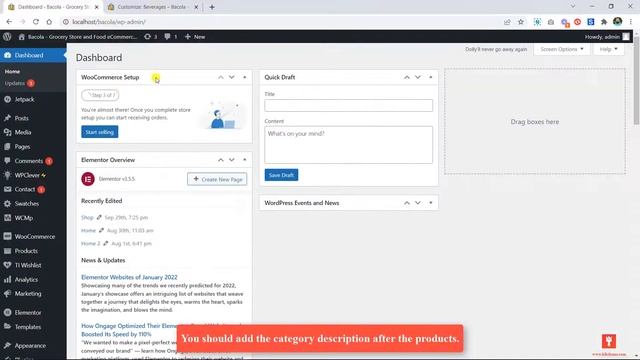The width and height of the screenshot is (640, 360).
Task: Open Elementor Websites of January 2022 article
Action: 129,277
